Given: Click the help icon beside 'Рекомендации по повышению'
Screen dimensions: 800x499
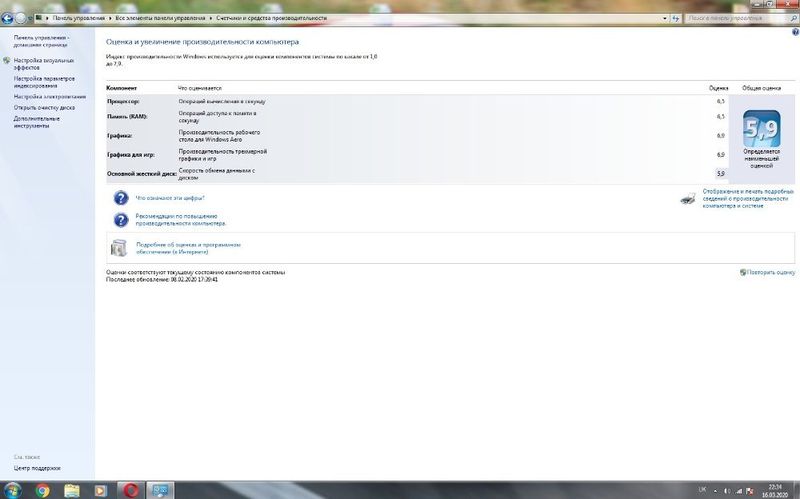Looking at the screenshot, I should (x=121, y=219).
